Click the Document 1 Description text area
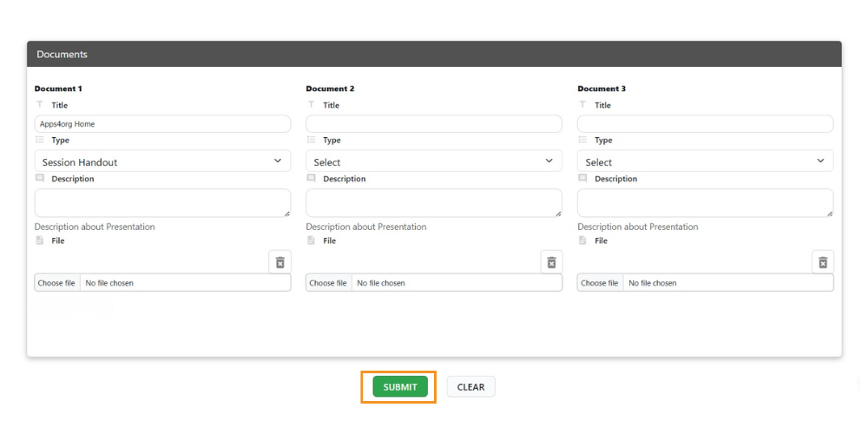The height and width of the screenshot is (434, 868). [x=162, y=202]
